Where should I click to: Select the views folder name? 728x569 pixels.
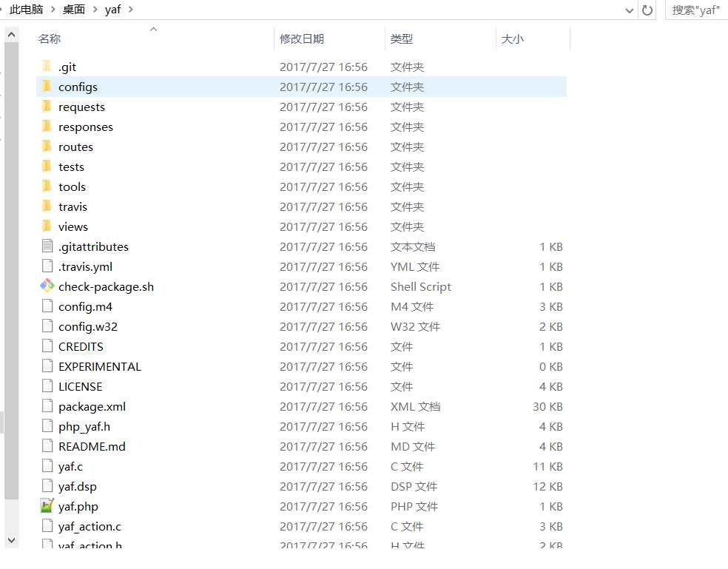click(73, 226)
